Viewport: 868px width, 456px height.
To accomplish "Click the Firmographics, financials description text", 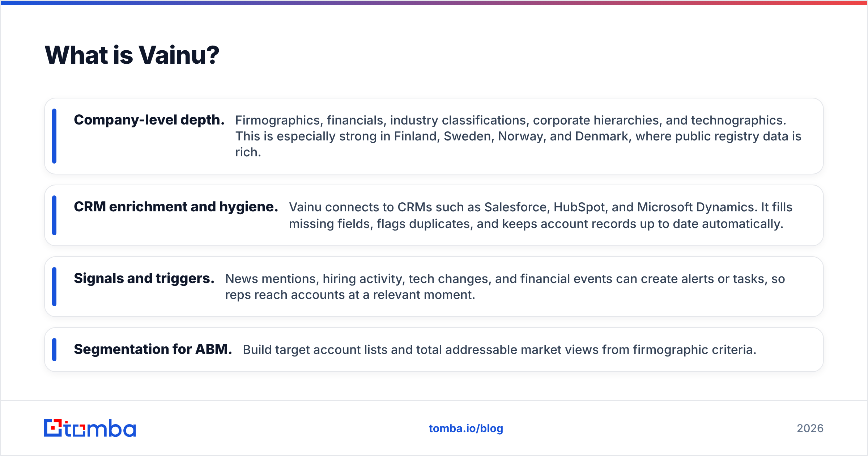I will point(518,136).
